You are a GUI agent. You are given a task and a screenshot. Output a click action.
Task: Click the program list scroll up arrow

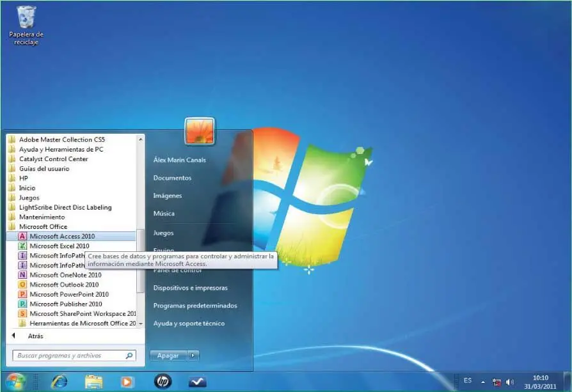point(141,139)
